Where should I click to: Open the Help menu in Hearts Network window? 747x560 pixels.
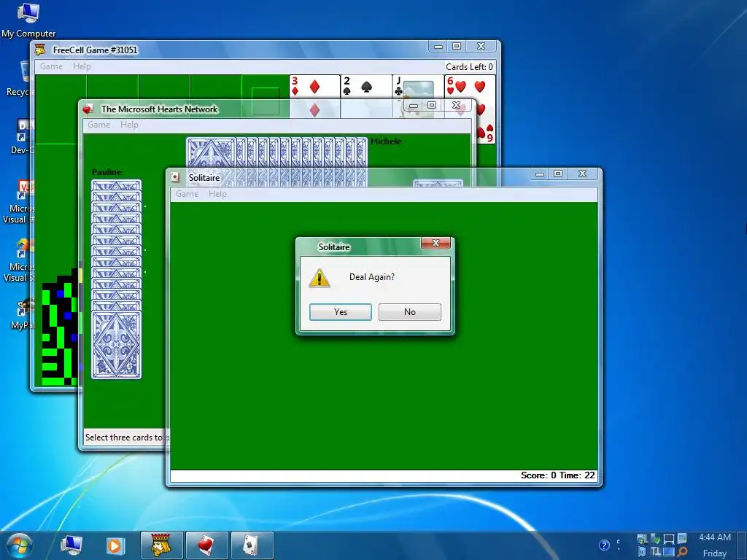point(129,124)
